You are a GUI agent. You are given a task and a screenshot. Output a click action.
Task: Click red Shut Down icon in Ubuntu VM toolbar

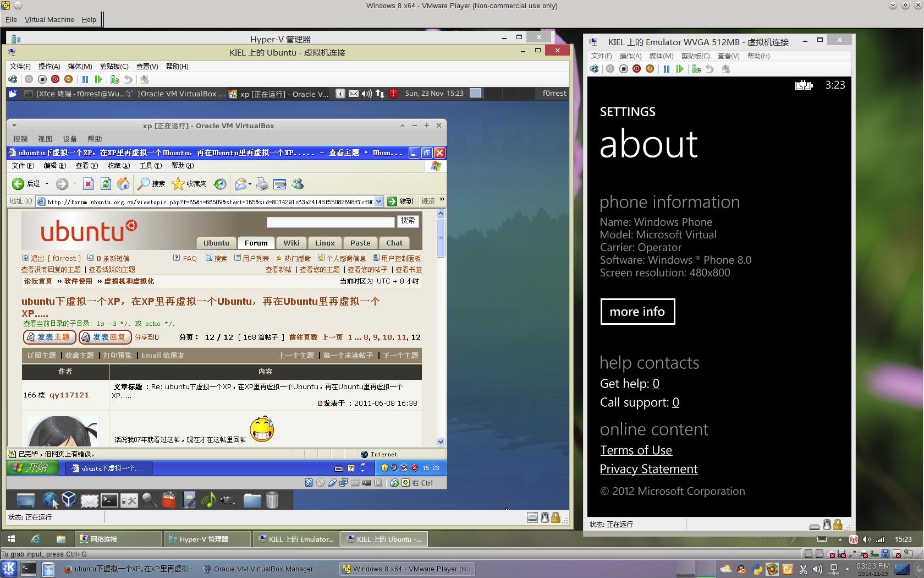coord(55,79)
